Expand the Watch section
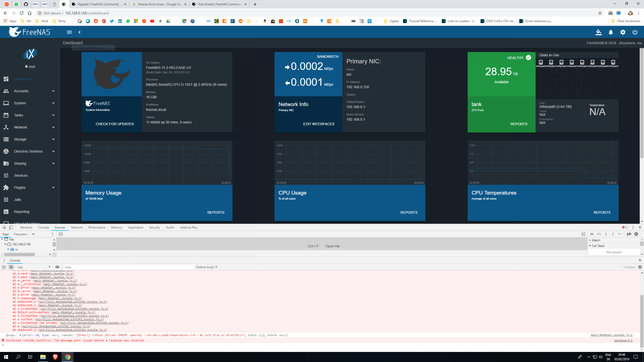Screen dimensions: 644x362 [x=596, y=240]
